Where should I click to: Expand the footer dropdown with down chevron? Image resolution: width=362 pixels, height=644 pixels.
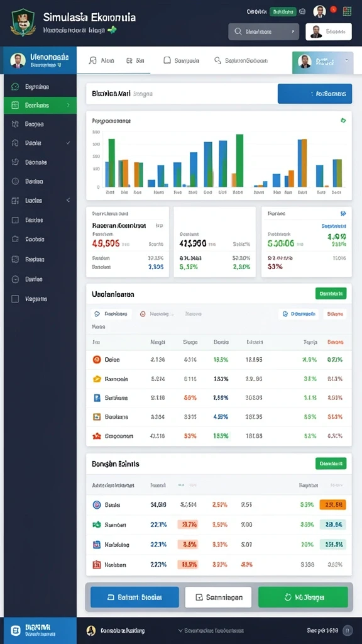[180, 630]
